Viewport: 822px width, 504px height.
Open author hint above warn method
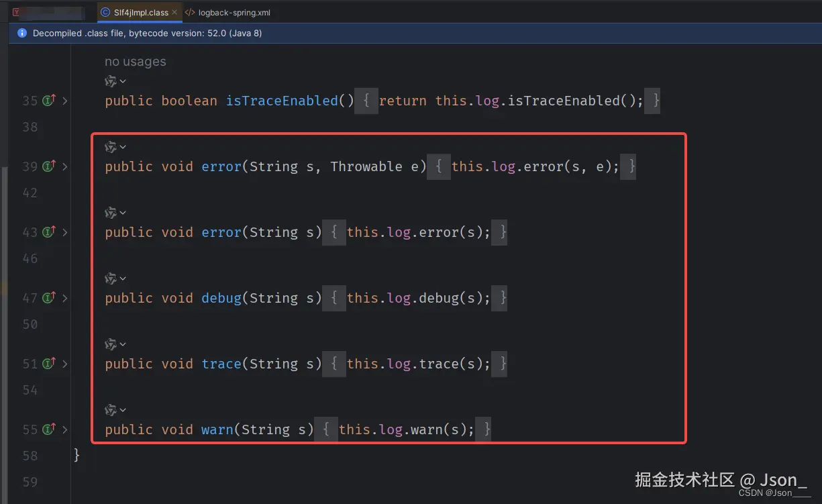(115, 410)
